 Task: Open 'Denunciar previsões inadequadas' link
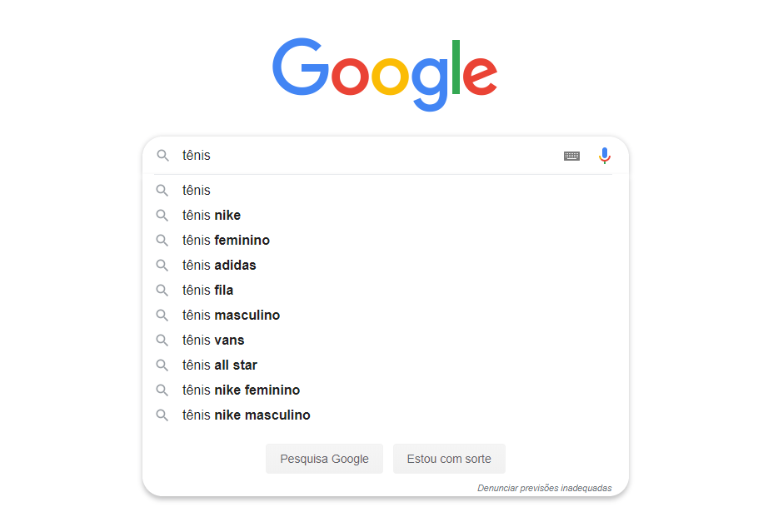click(545, 488)
